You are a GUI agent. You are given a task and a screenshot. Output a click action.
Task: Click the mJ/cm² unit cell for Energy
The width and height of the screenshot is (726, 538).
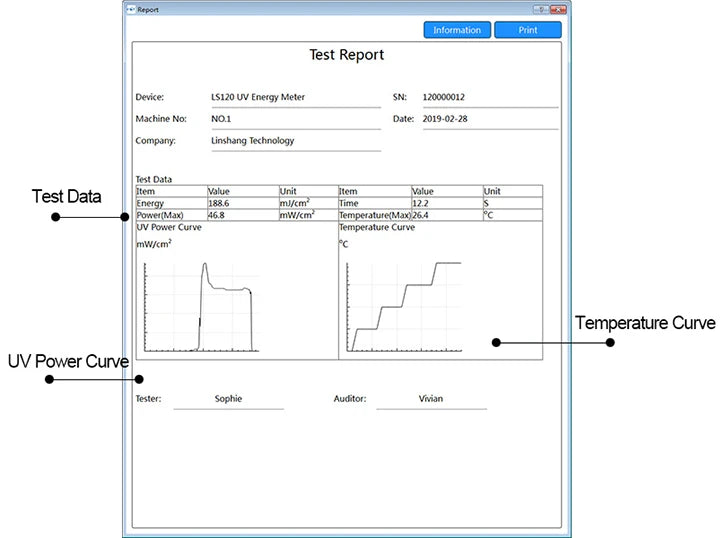[307, 203]
